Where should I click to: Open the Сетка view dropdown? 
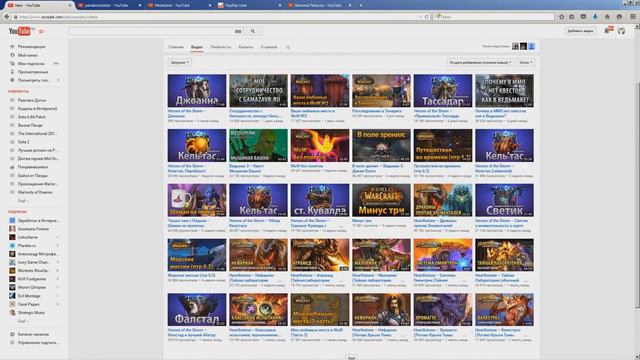point(525,62)
